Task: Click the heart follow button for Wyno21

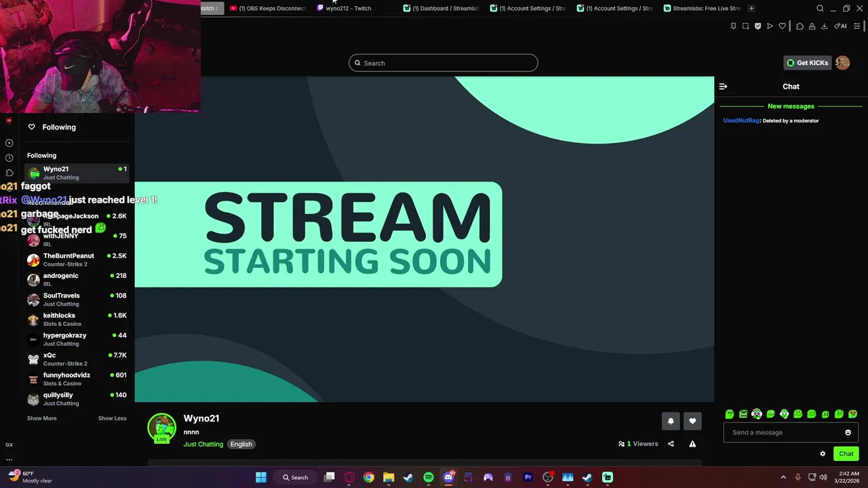Action: pyautogui.click(x=692, y=421)
